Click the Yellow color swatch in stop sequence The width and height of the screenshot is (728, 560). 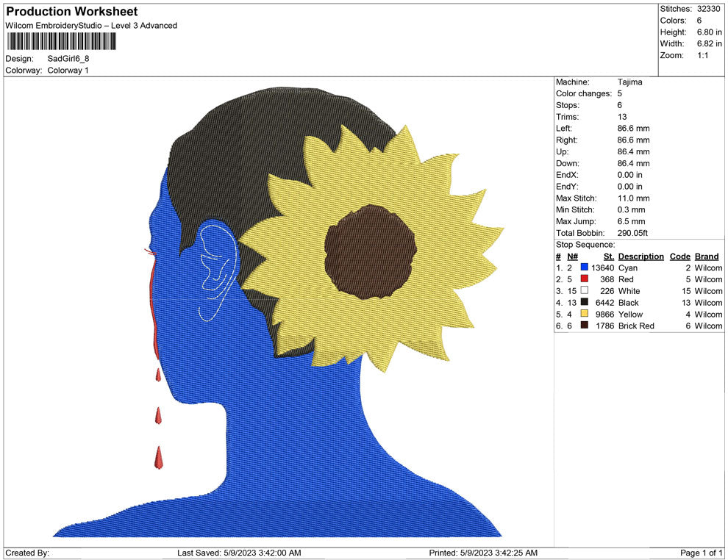[x=585, y=314]
